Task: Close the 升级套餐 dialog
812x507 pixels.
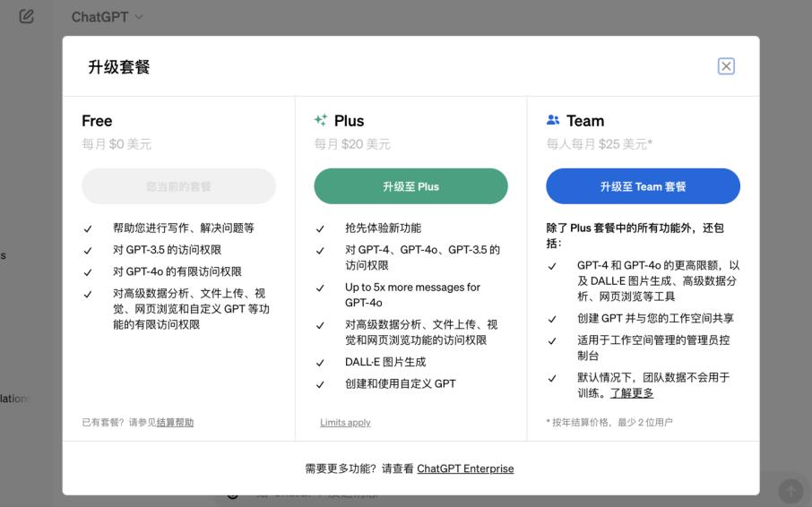Action: click(726, 66)
